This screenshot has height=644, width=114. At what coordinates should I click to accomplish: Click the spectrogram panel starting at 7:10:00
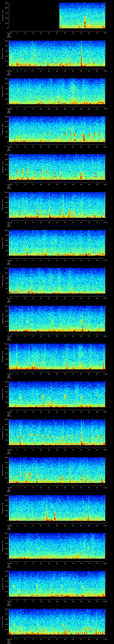click(x=57, y=243)
